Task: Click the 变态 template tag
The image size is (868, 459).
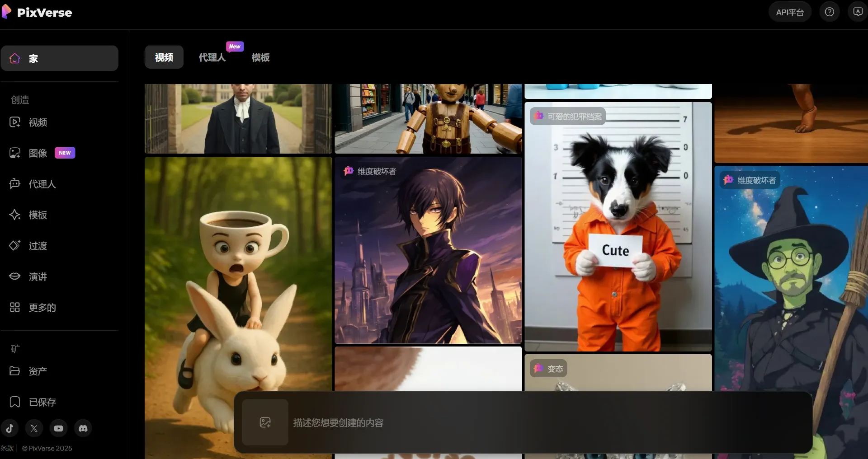Action: (x=548, y=369)
